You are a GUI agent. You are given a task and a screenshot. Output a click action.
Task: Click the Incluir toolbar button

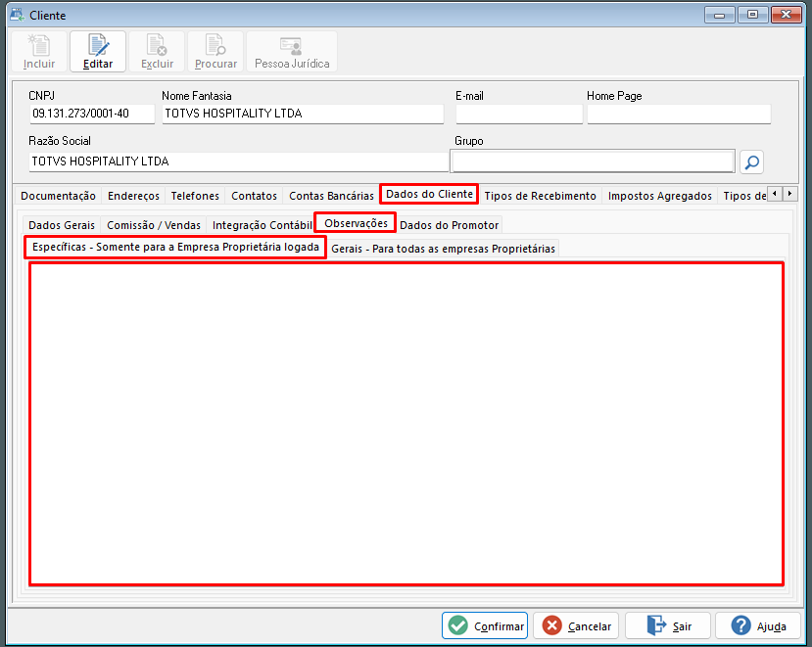(39, 51)
